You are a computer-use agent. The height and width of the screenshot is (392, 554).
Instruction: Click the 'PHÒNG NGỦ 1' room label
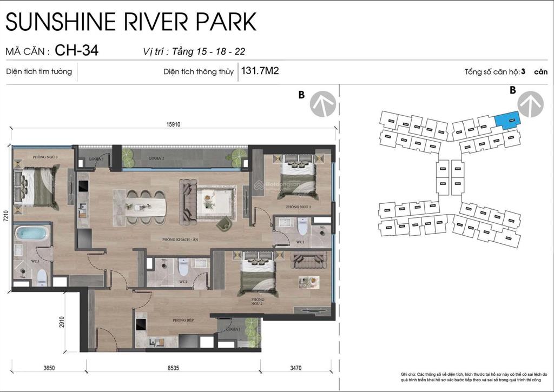(x=298, y=207)
